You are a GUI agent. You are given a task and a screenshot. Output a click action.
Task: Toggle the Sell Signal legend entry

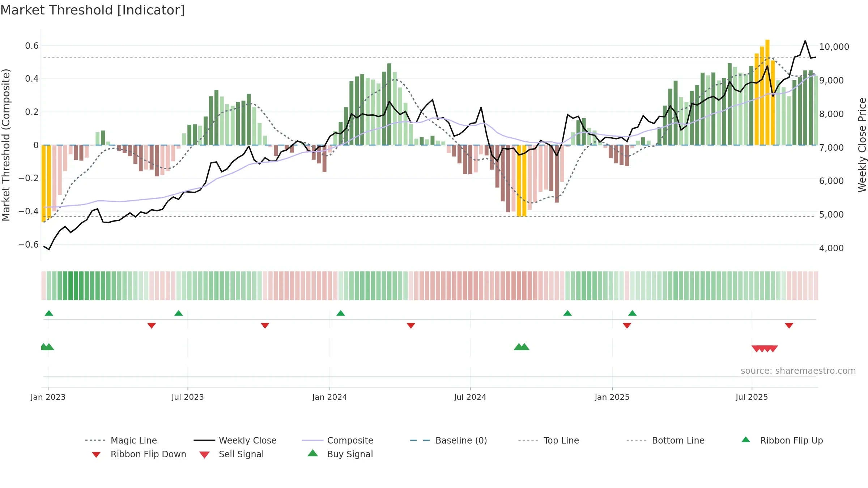tap(231, 454)
